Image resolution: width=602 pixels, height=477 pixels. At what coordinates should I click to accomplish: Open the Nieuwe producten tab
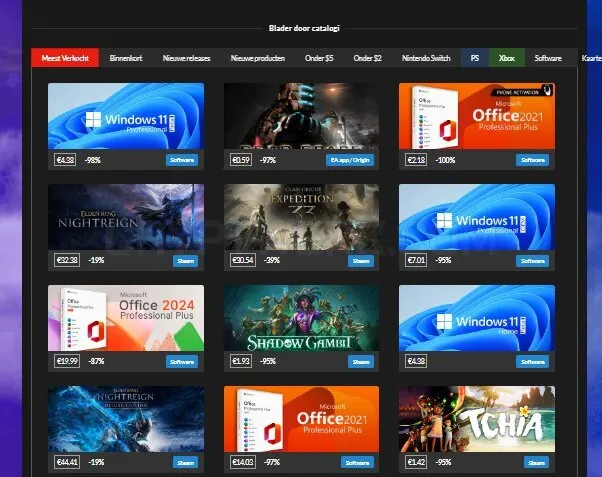click(258, 58)
